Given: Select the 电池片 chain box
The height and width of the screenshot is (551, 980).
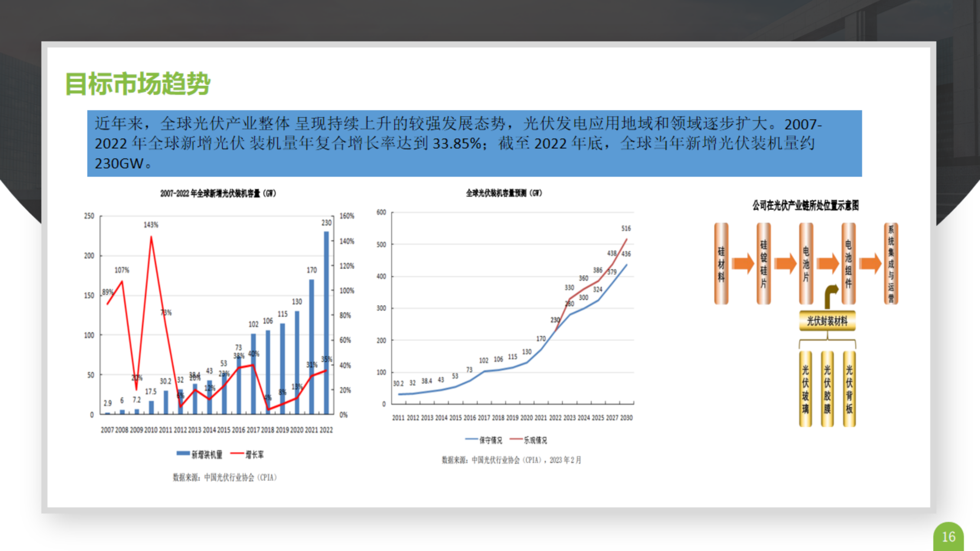Looking at the screenshot, I should coord(806,264).
